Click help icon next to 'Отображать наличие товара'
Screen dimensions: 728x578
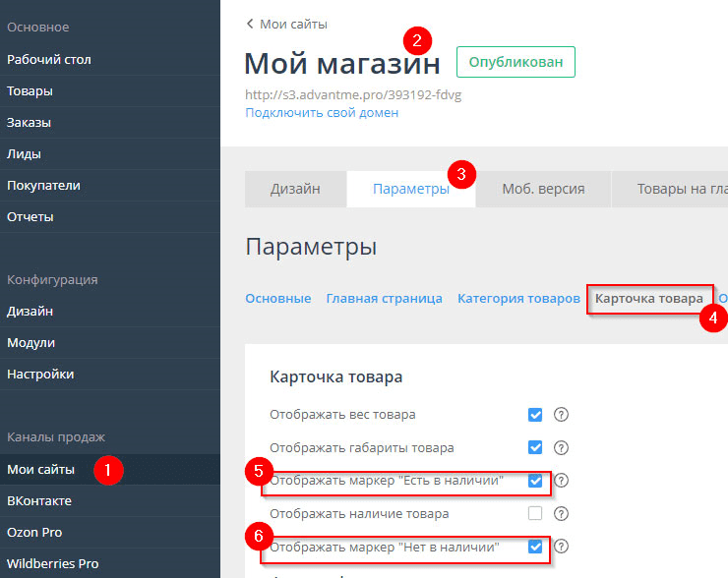click(x=562, y=513)
